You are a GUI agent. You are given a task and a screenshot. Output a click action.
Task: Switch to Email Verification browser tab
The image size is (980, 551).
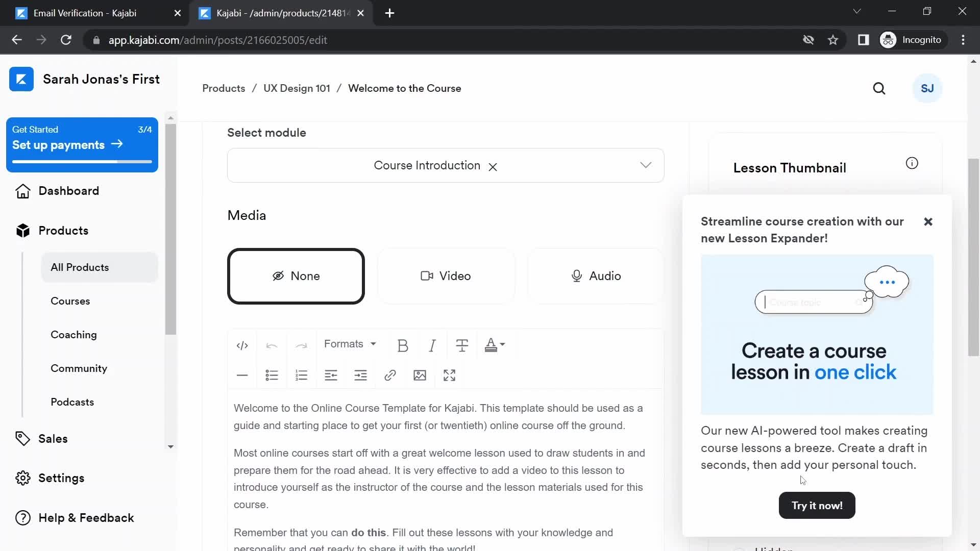coord(84,13)
